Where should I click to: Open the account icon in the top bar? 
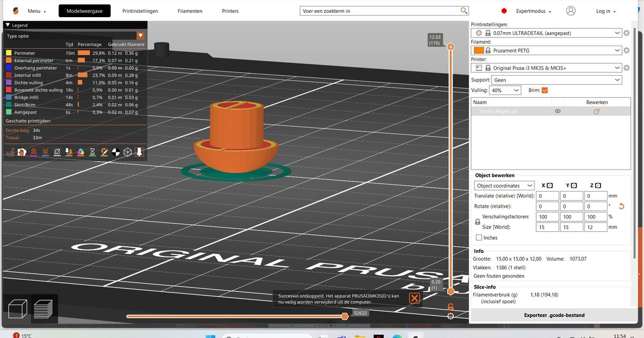tap(570, 11)
